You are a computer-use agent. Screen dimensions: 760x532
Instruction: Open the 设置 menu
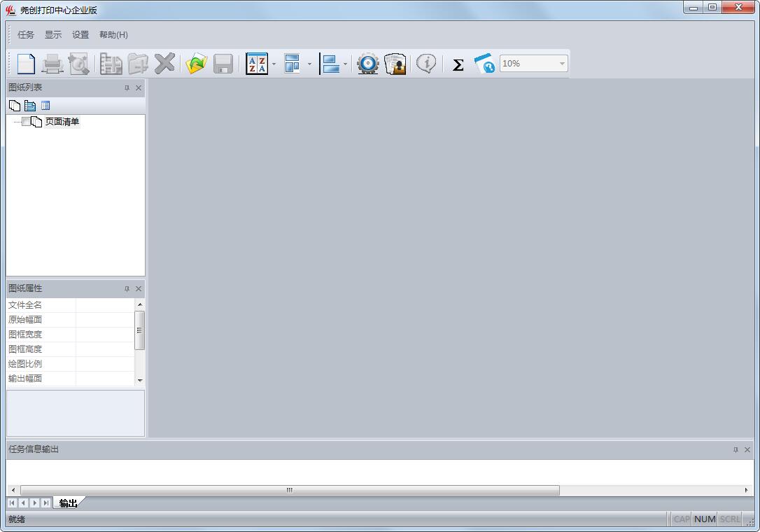(x=80, y=35)
